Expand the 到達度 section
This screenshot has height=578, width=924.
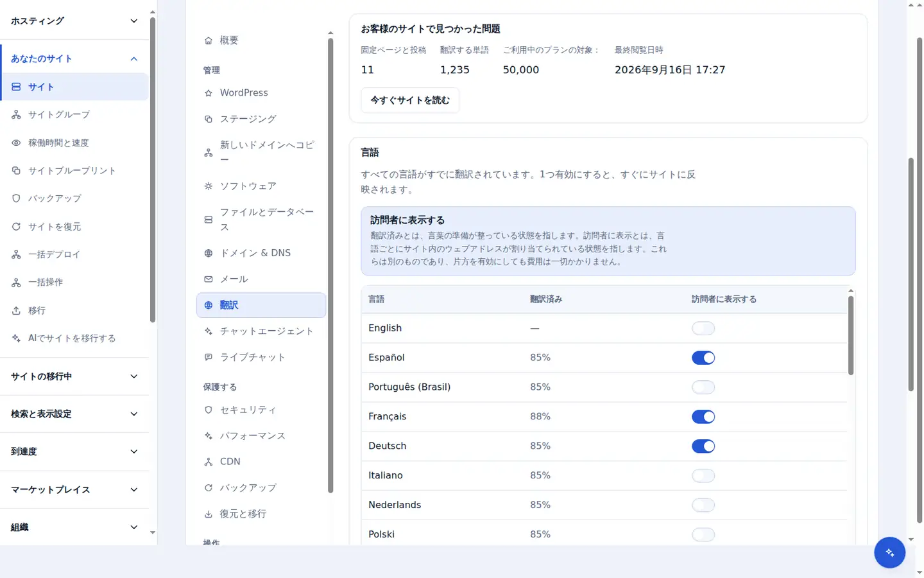[x=74, y=451]
